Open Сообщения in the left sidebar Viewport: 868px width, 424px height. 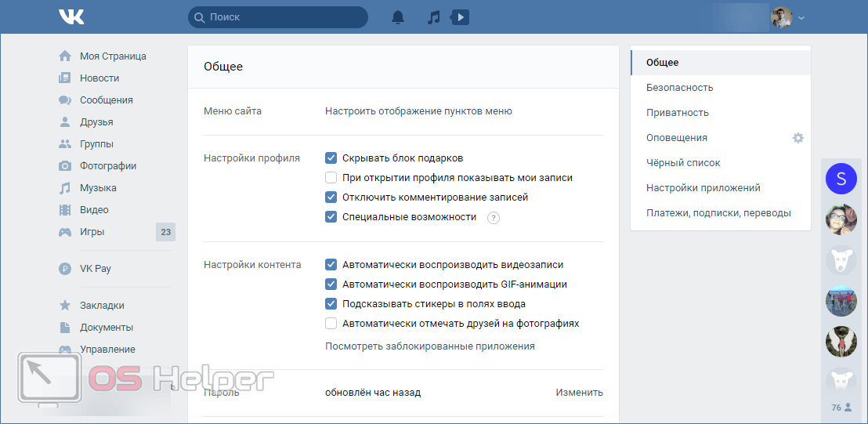[106, 100]
